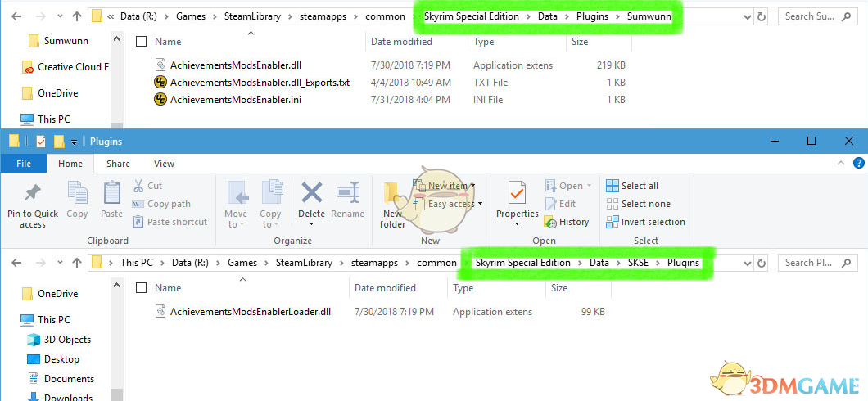Expand address history dropdown in Plugins window
This screenshot has height=401, width=868.
pos(747,263)
